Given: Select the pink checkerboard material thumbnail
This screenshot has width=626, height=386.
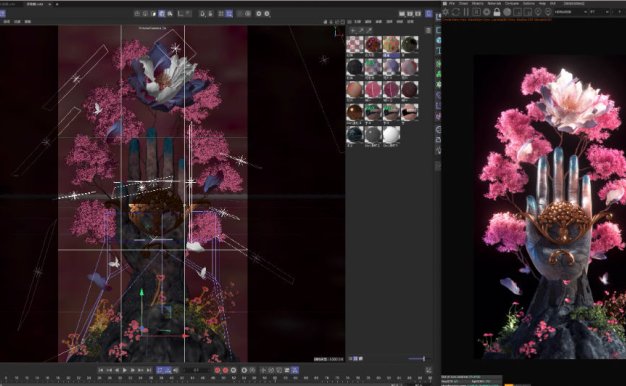Looking at the screenshot, I should (355, 44).
